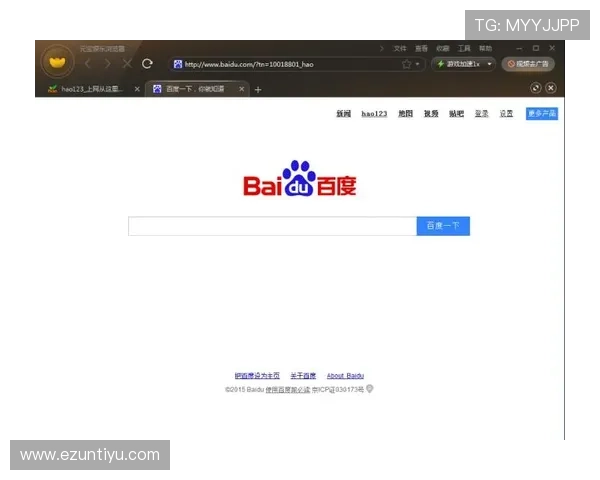Screen dimensions: 600x480
Task: Open the hao123 link in Baidu navigation
Action: 374,114
